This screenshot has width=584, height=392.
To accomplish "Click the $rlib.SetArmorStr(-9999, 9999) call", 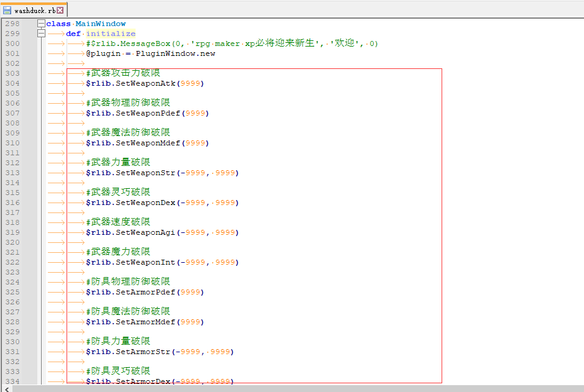I will [x=160, y=352].
